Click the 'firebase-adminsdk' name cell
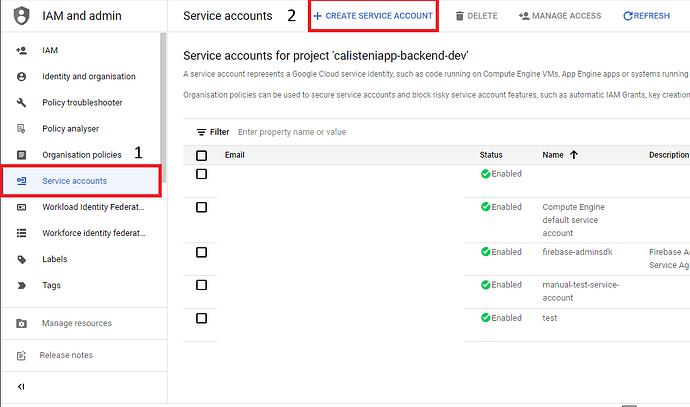 577,252
